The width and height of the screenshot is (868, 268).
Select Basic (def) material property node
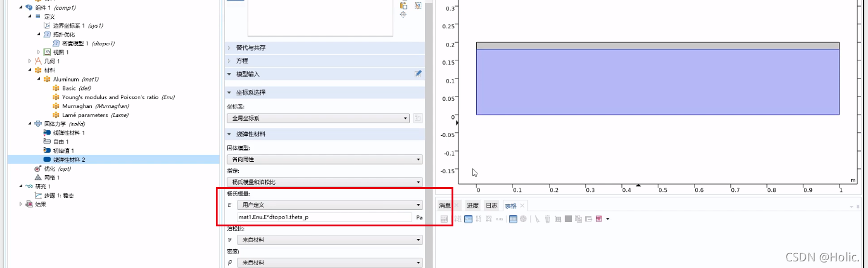click(x=76, y=88)
